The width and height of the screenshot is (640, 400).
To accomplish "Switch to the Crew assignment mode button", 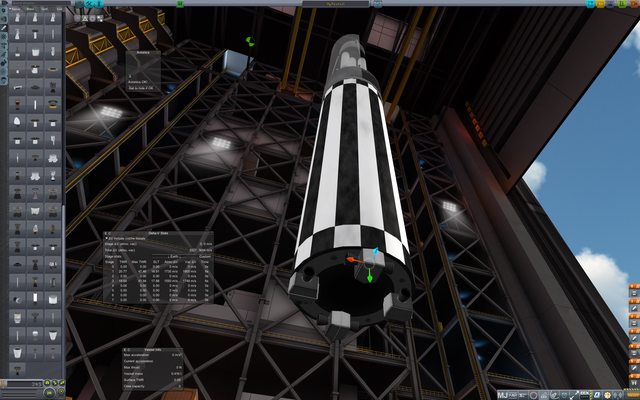I will point(98,4).
